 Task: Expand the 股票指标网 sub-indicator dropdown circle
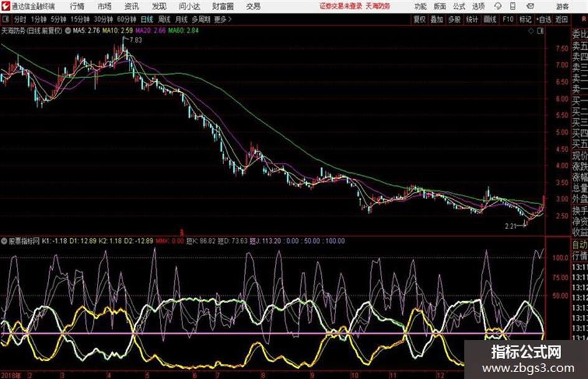pyautogui.click(x=4, y=241)
